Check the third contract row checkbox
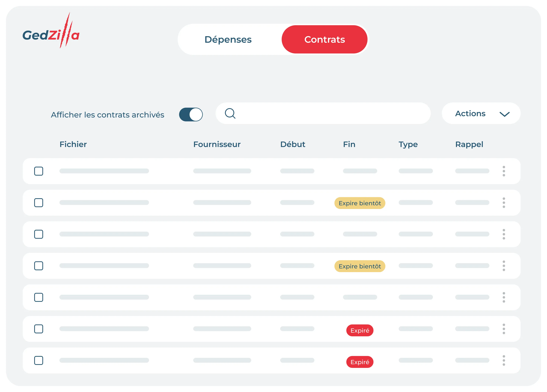The width and height of the screenshot is (547, 392). (x=39, y=234)
